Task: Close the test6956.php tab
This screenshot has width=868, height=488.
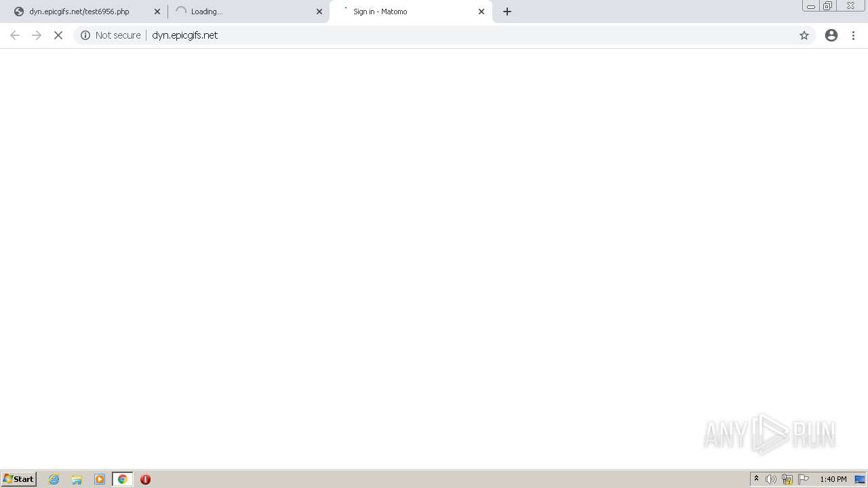Action: 157,12
